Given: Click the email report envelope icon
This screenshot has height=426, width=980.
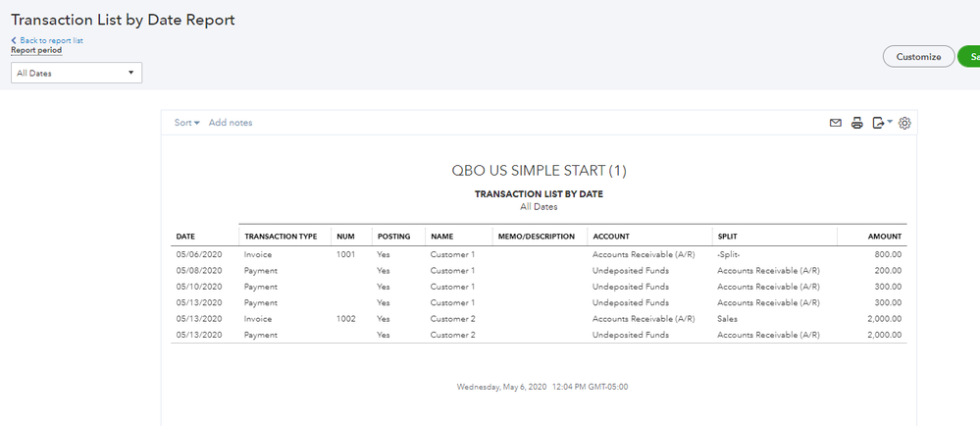Looking at the screenshot, I should (836, 123).
